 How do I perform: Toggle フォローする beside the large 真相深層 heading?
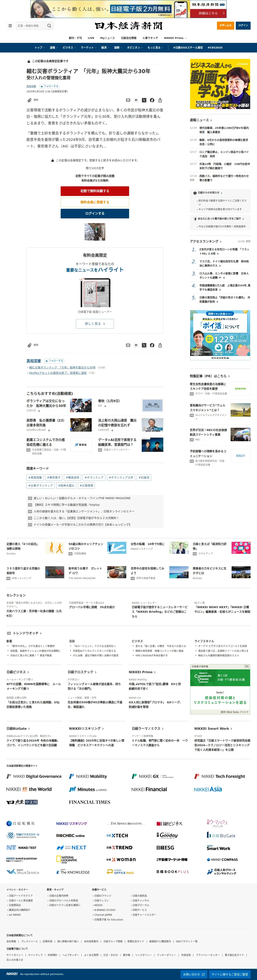tap(54, 361)
